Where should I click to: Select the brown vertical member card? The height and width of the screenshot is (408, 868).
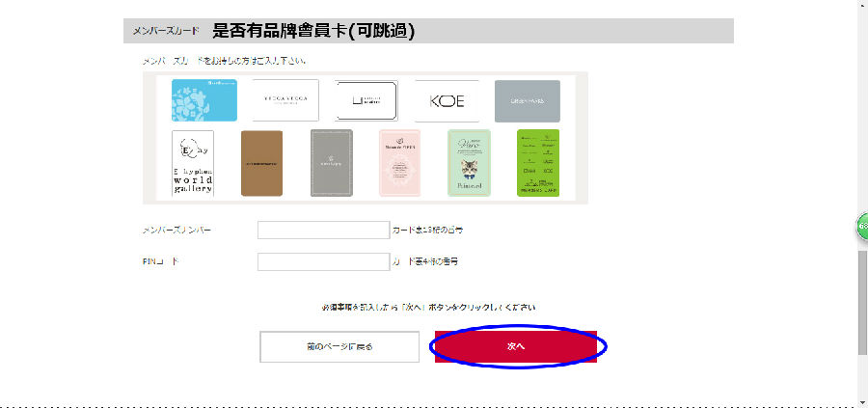coord(261,163)
